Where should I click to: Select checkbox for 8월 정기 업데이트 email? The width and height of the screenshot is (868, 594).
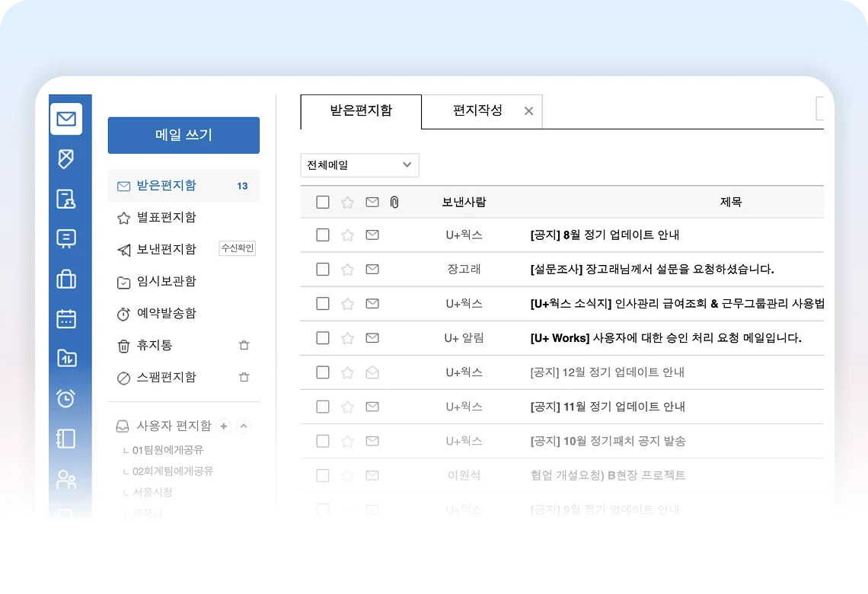pyautogui.click(x=323, y=235)
